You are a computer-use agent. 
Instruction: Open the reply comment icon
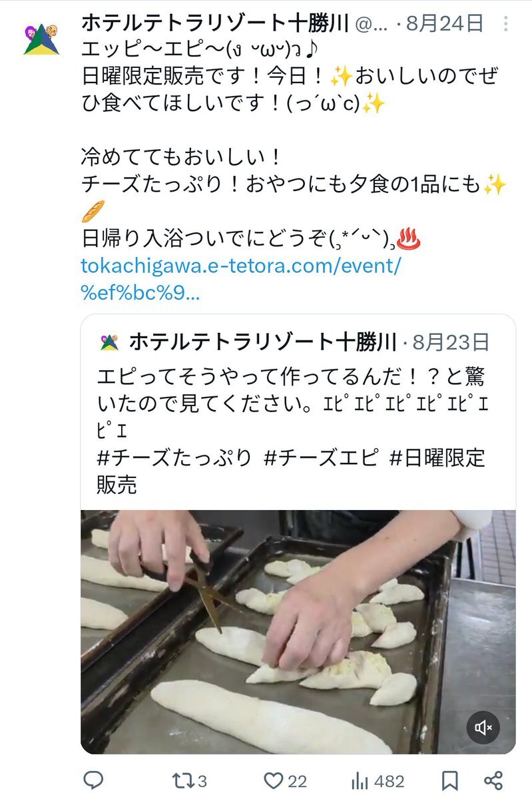[x=93, y=780]
